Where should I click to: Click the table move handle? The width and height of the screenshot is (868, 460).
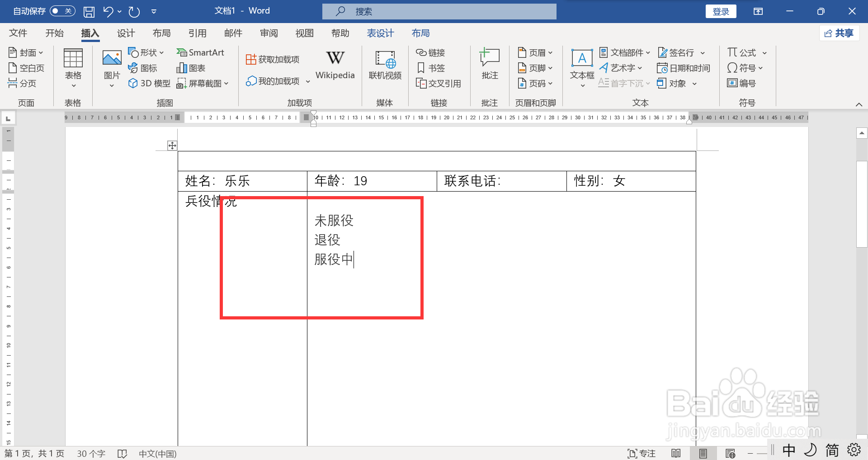click(x=172, y=146)
